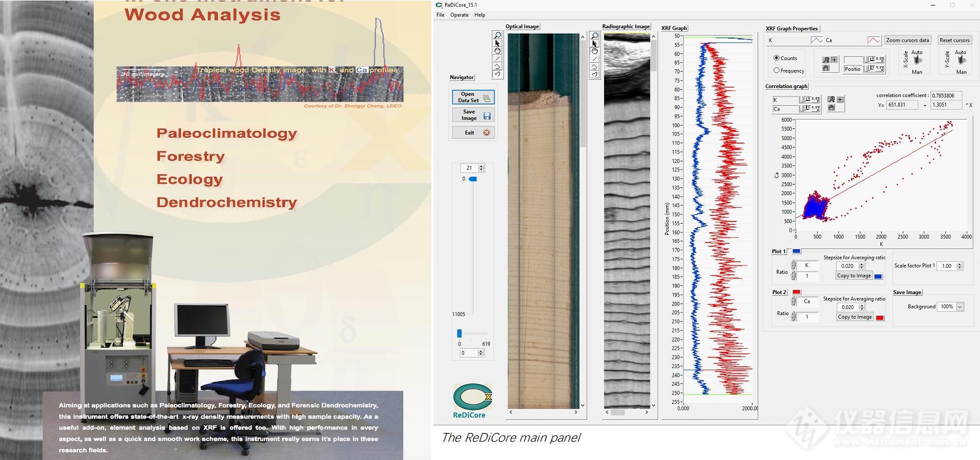Click the Exit button

point(473,133)
